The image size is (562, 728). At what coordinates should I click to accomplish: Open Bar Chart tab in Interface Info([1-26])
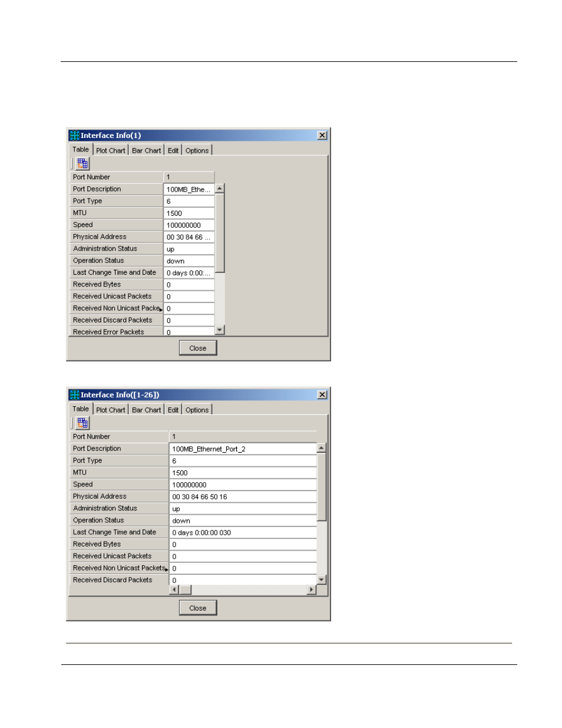click(146, 410)
